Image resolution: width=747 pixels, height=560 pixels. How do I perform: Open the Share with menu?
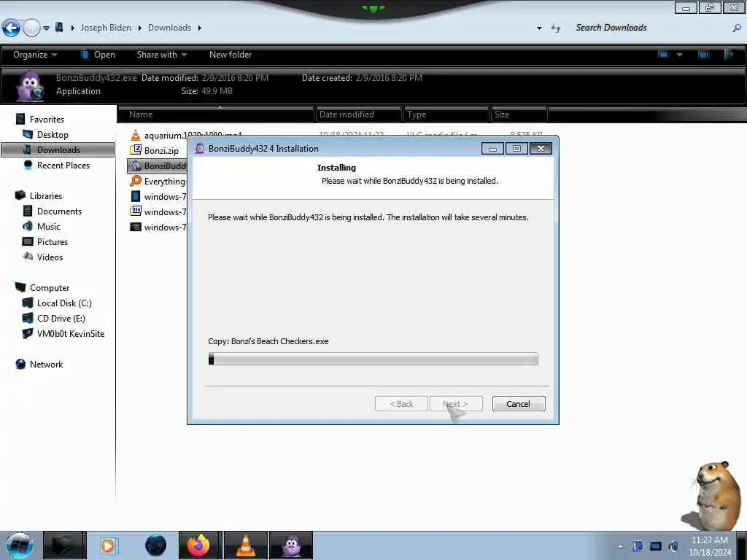tap(161, 55)
